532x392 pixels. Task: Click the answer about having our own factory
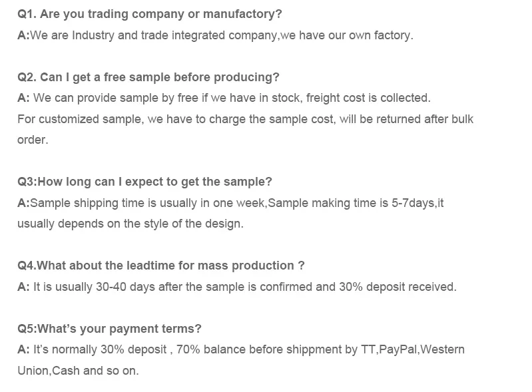click(215, 35)
